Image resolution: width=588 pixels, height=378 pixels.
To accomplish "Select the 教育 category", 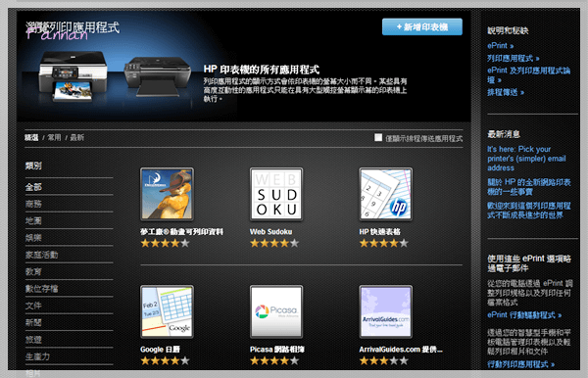I will pyautogui.click(x=33, y=271).
